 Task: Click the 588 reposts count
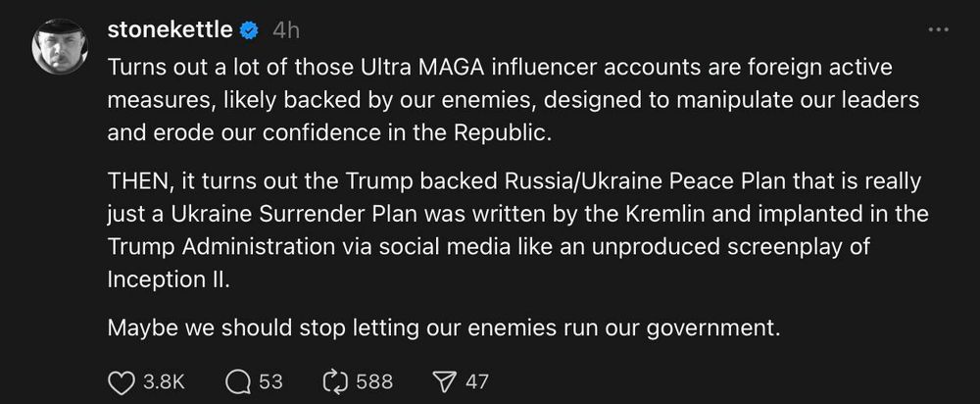tap(374, 381)
